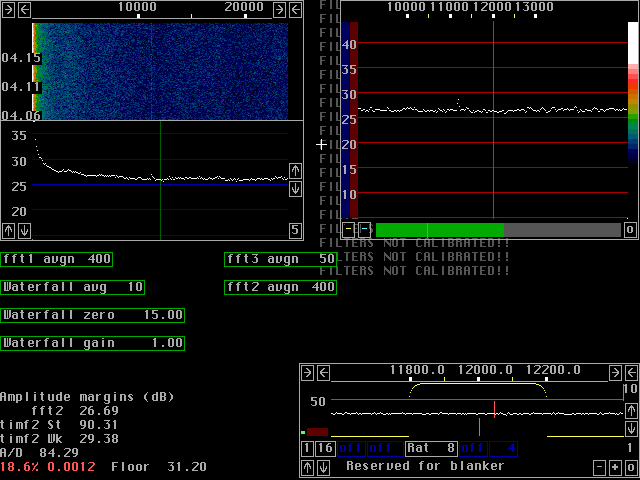The width and height of the screenshot is (640, 480).
Task: Click the '04.15' time label on the waterfall
Action: [21, 58]
